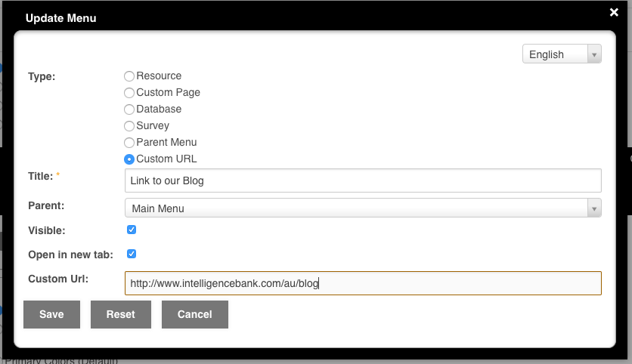Pick the Survey radio button

[129, 126]
